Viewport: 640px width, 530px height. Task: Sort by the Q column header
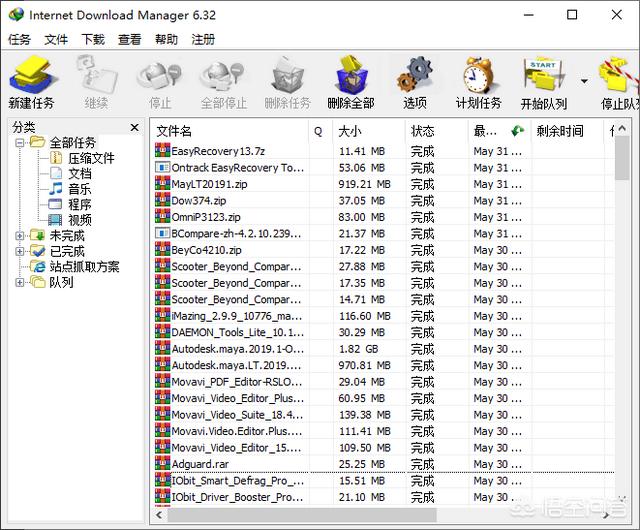(321, 131)
